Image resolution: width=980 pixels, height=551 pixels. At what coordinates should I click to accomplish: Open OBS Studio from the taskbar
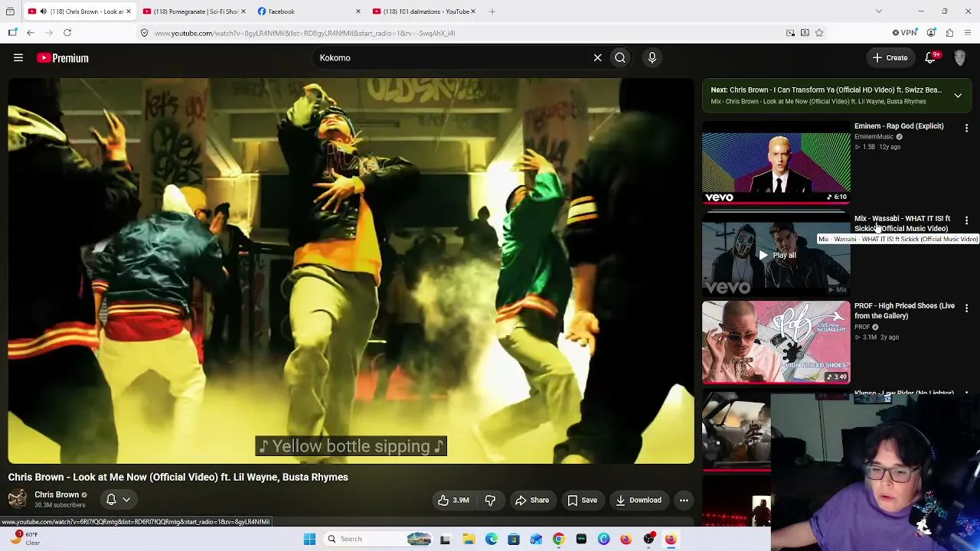coord(648,539)
